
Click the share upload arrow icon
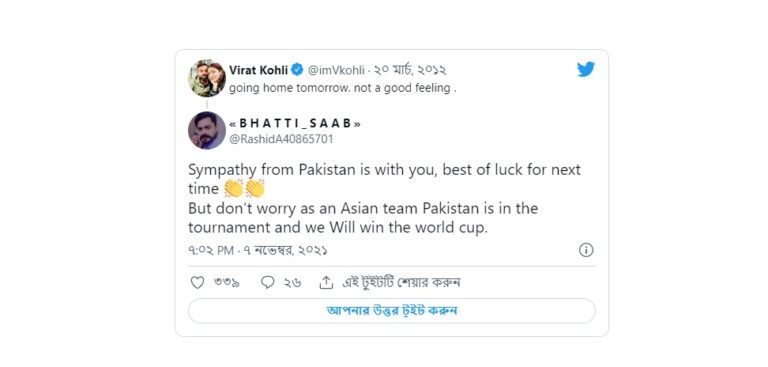click(x=326, y=282)
